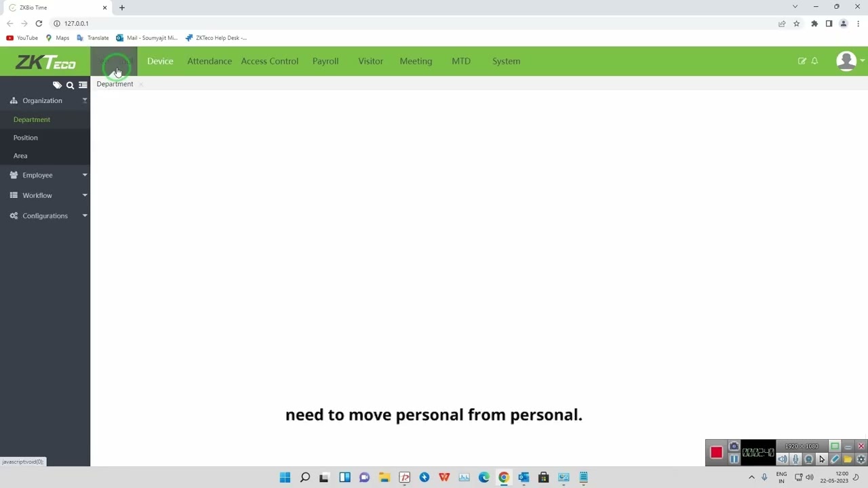Viewport: 868px width, 488px height.
Task: Click the ZKTeco logo
Action: tap(45, 62)
